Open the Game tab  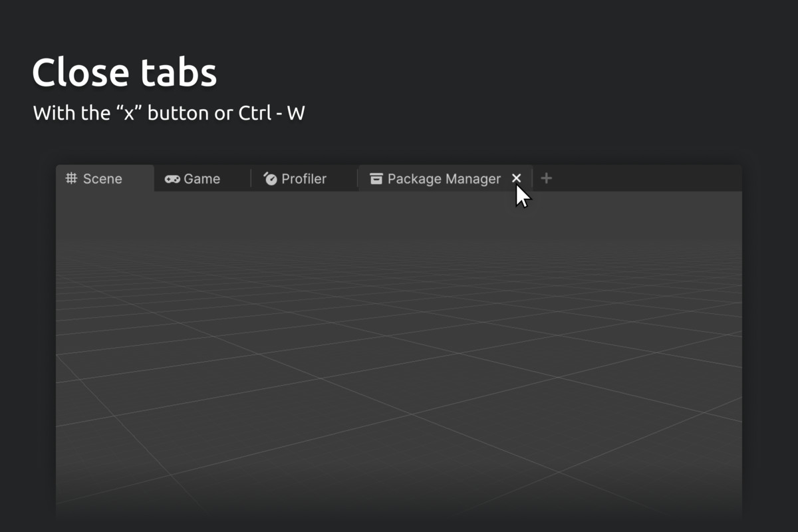coord(201,178)
